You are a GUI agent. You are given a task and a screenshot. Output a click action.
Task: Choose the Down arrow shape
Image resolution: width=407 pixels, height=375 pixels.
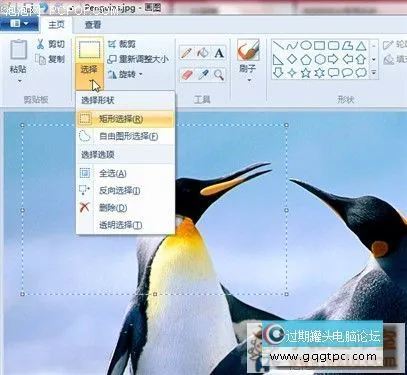pyautogui.click(x=278, y=73)
